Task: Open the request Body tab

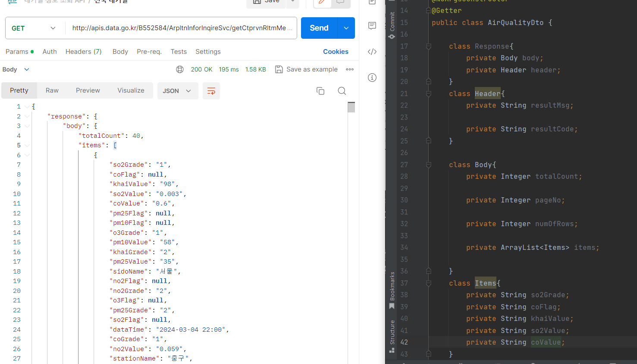Action: (120, 52)
